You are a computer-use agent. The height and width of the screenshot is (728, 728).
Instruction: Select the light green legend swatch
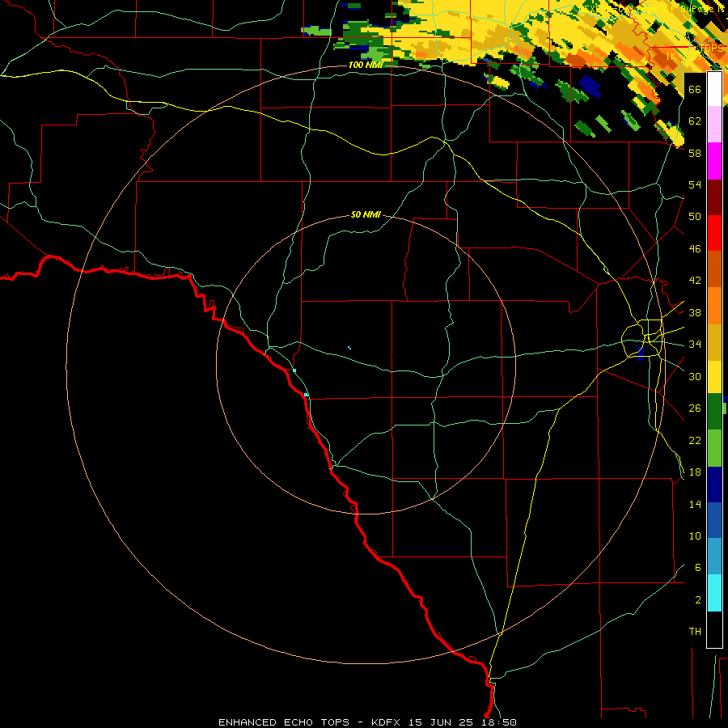click(714, 448)
